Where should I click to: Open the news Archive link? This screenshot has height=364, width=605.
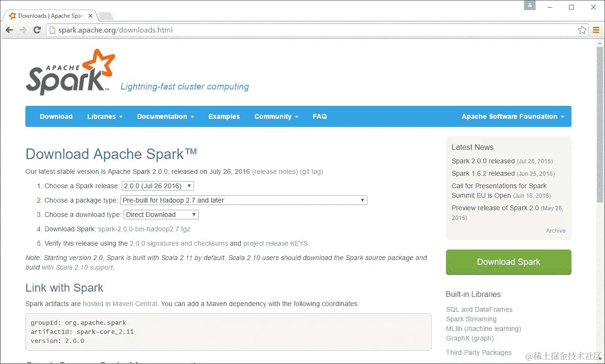[556, 231]
